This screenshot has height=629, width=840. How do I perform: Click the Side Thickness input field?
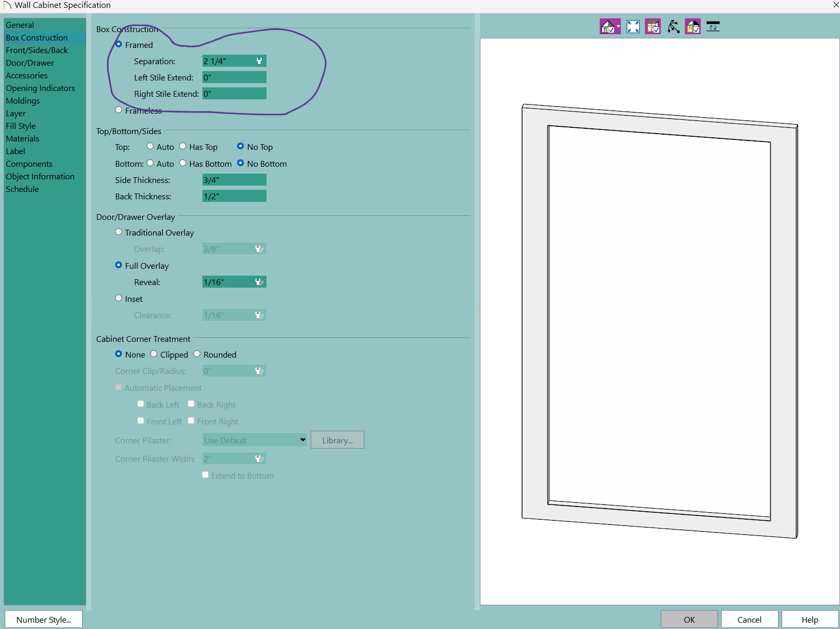pyautogui.click(x=234, y=180)
